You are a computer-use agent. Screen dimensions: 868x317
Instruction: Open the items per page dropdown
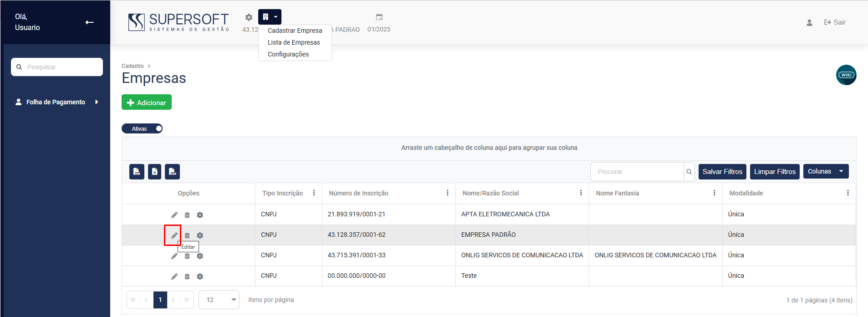pyautogui.click(x=219, y=300)
